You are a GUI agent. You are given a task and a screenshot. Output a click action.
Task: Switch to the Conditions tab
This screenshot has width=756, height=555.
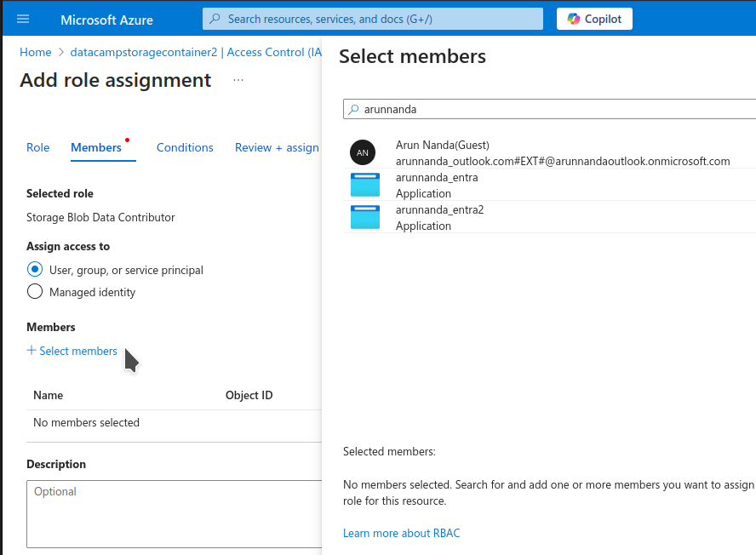pyautogui.click(x=185, y=147)
